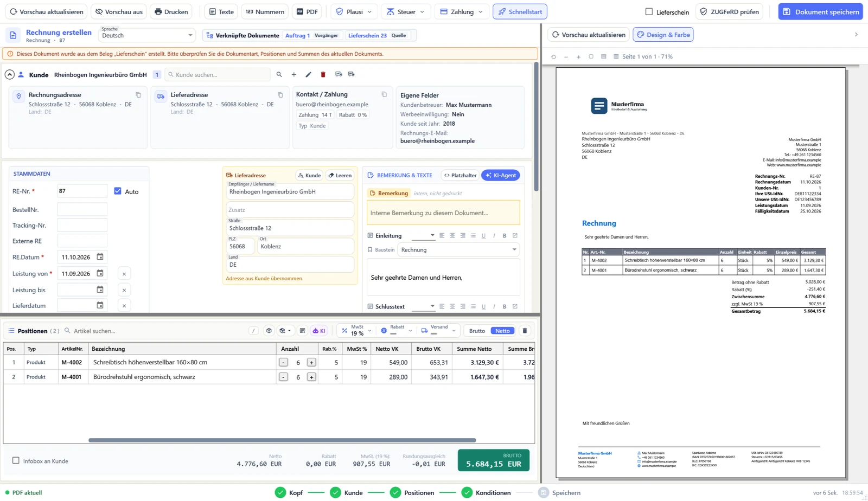The image size is (868, 501).
Task: Apply bold in Einleitung toolbar
Action: pos(505,236)
